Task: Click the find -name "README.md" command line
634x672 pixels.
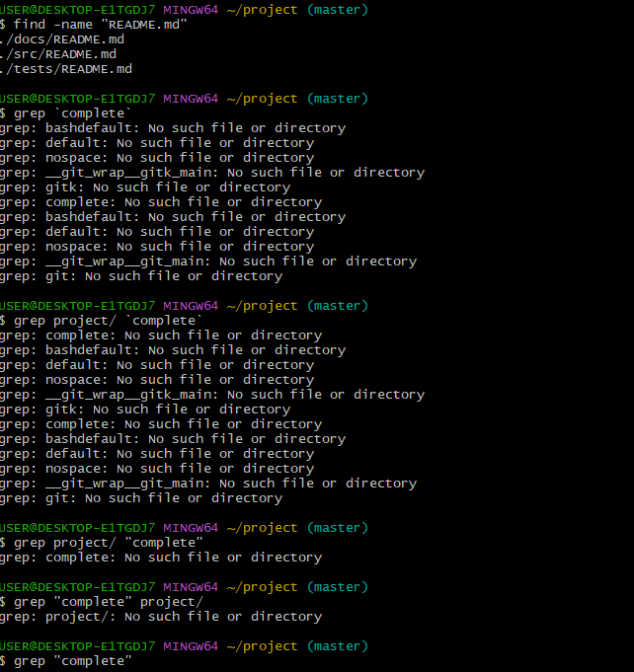Action: point(94,25)
